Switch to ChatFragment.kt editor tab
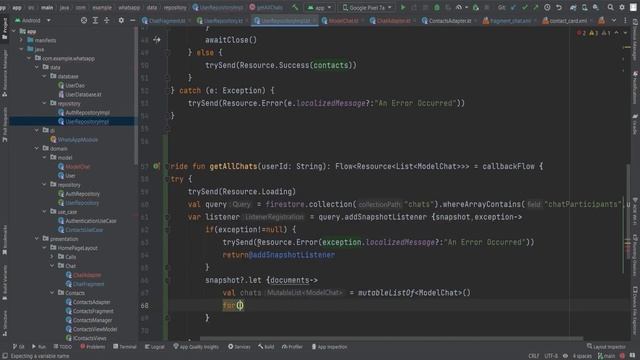The image size is (640, 360). click(x=166, y=20)
